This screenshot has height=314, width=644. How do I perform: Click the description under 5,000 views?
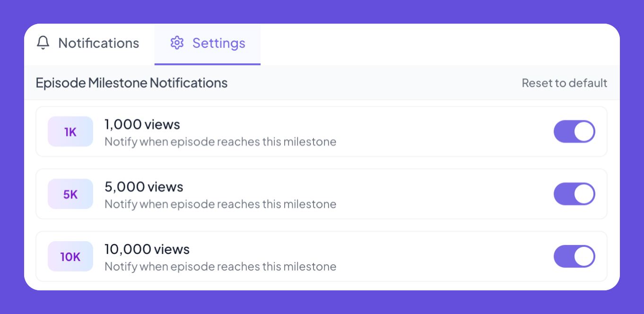coord(220,204)
